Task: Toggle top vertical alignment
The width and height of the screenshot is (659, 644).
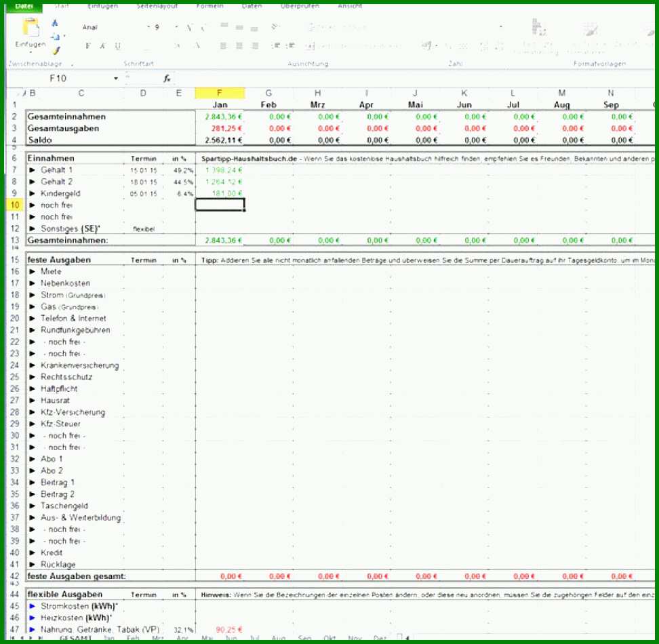Action: (224, 26)
